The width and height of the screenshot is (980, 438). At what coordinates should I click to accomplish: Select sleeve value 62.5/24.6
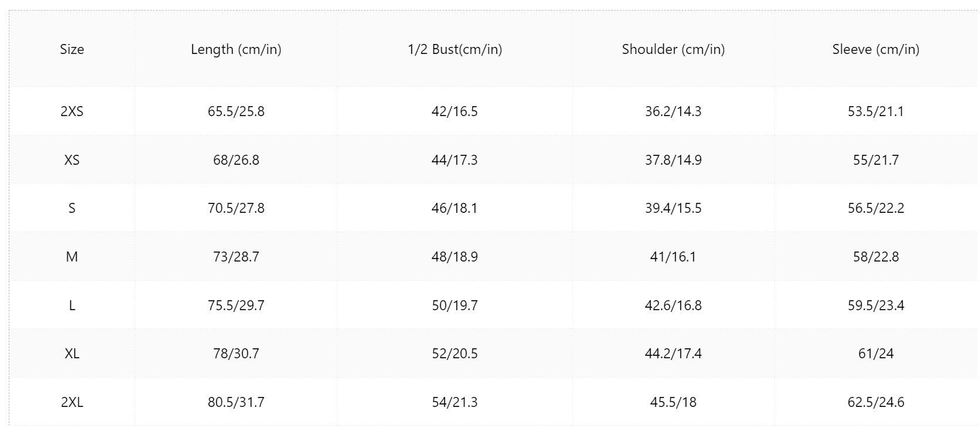click(x=876, y=402)
